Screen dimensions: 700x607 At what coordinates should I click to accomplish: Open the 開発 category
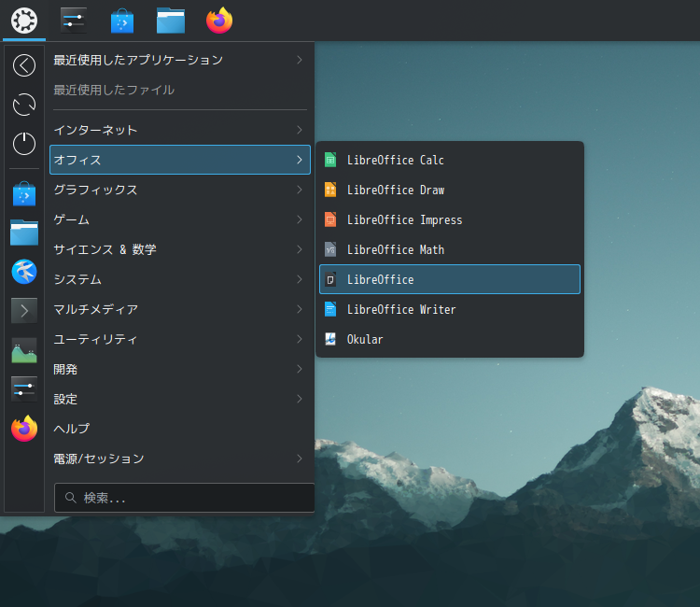coord(180,369)
